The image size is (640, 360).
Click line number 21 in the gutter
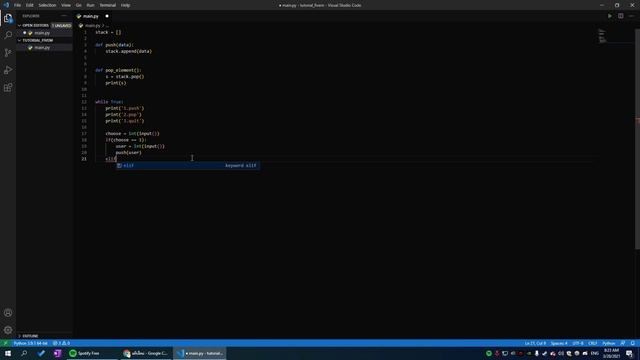[x=84, y=159]
